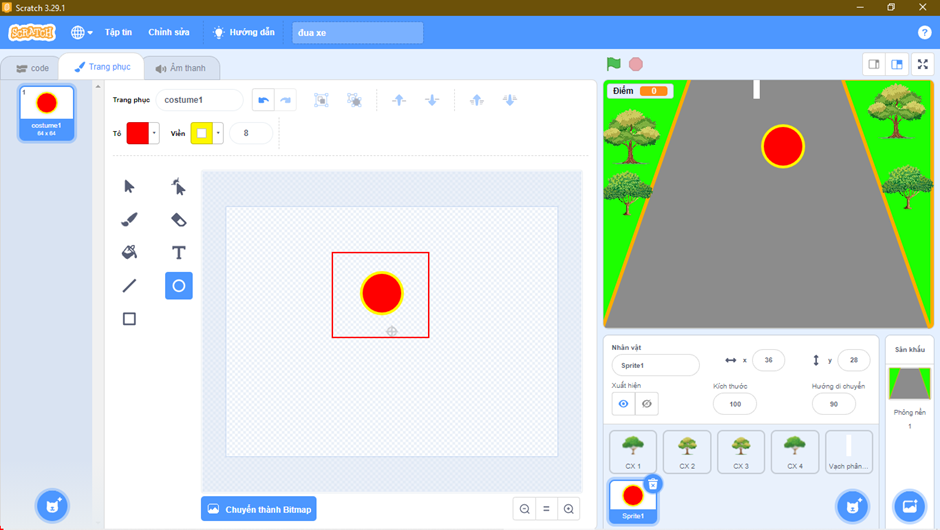Click Chuyển thành Bitmap button
The width and height of the screenshot is (940, 530).
[x=259, y=509]
